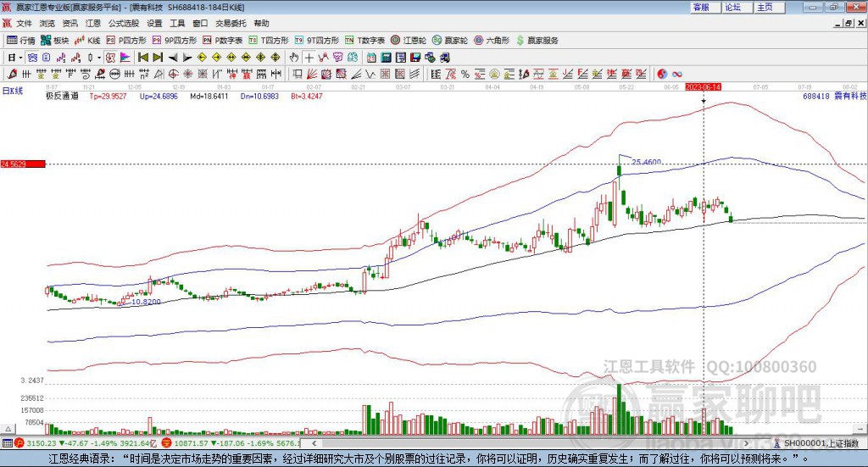Click the 10871.57 Shenzhen index status value

click(x=191, y=442)
